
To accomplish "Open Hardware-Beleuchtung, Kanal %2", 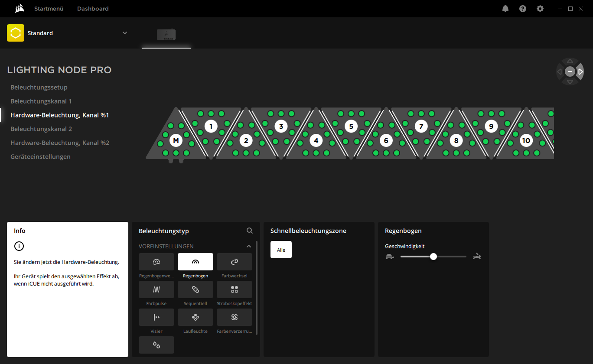I will tap(60, 143).
